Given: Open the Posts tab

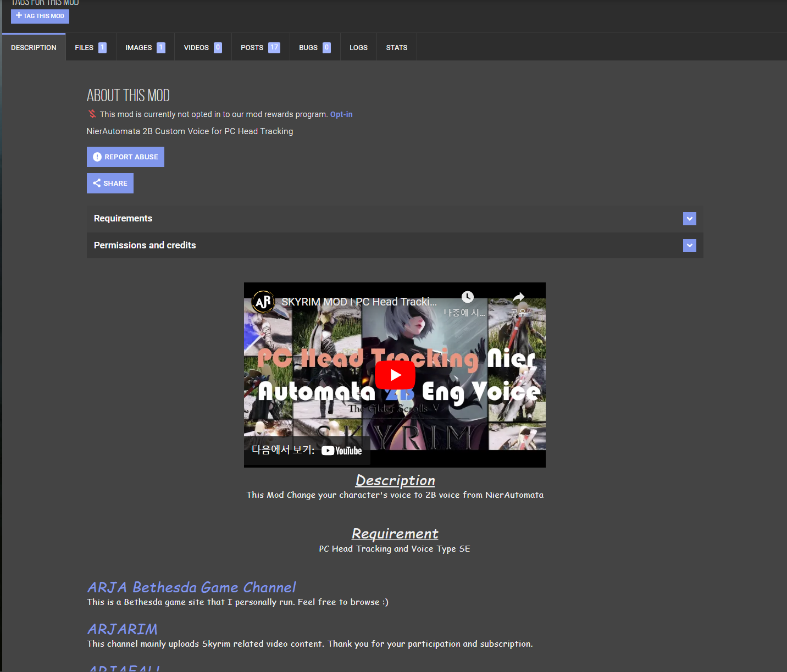Looking at the screenshot, I should pyautogui.click(x=261, y=48).
